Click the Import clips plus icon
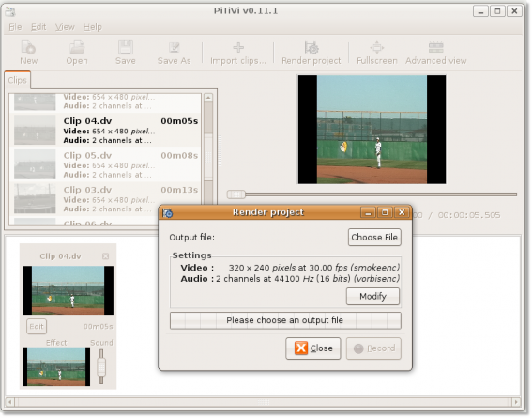Screen dimensions: 532x418 click(x=238, y=48)
